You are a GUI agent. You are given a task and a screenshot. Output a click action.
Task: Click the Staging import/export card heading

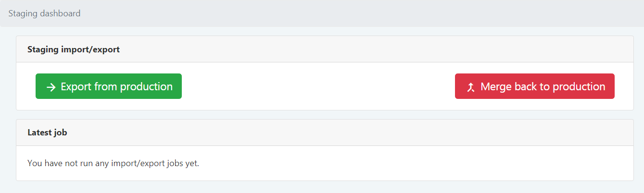click(74, 49)
